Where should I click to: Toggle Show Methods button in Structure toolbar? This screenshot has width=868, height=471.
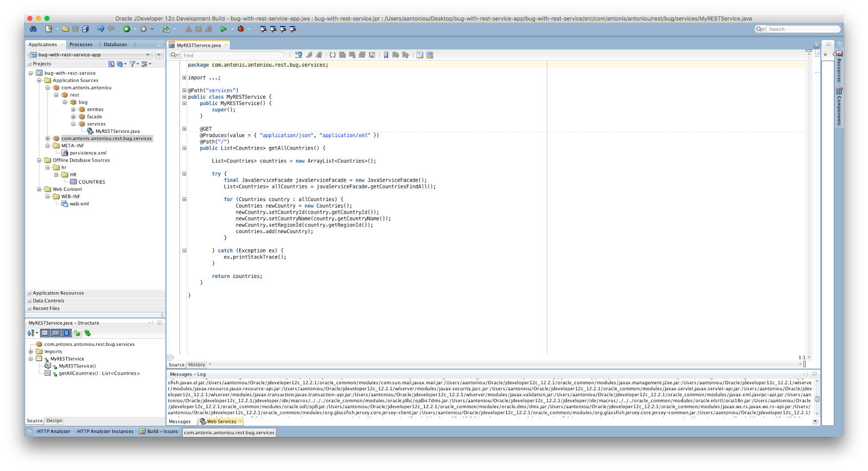pyautogui.click(x=45, y=333)
